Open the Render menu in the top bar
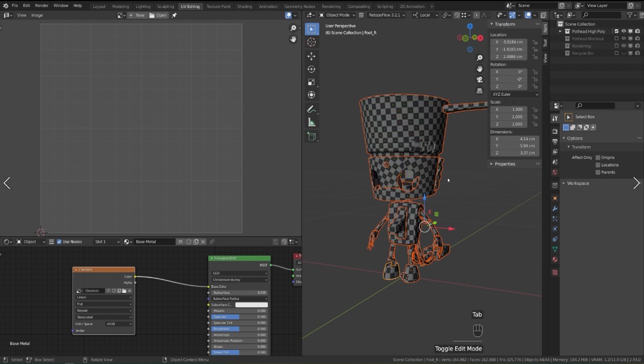644x364 pixels. [42, 6]
